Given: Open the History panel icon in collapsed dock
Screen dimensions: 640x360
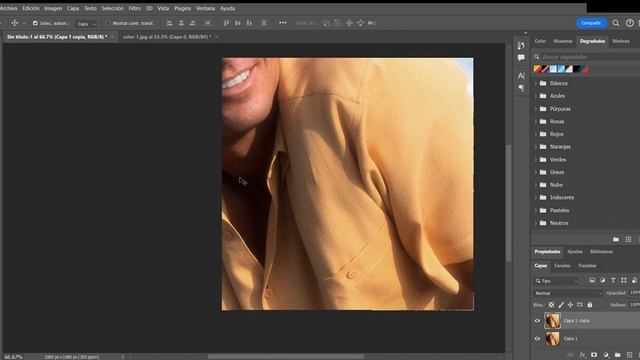Looking at the screenshot, I should [x=521, y=45].
